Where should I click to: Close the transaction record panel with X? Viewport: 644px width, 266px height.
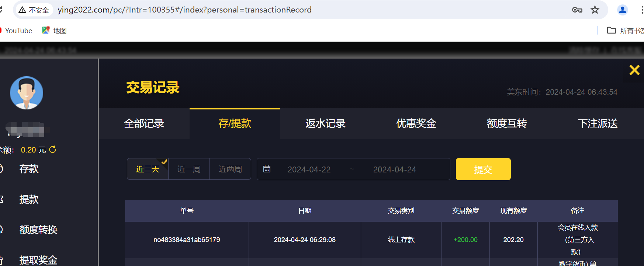pyautogui.click(x=634, y=70)
